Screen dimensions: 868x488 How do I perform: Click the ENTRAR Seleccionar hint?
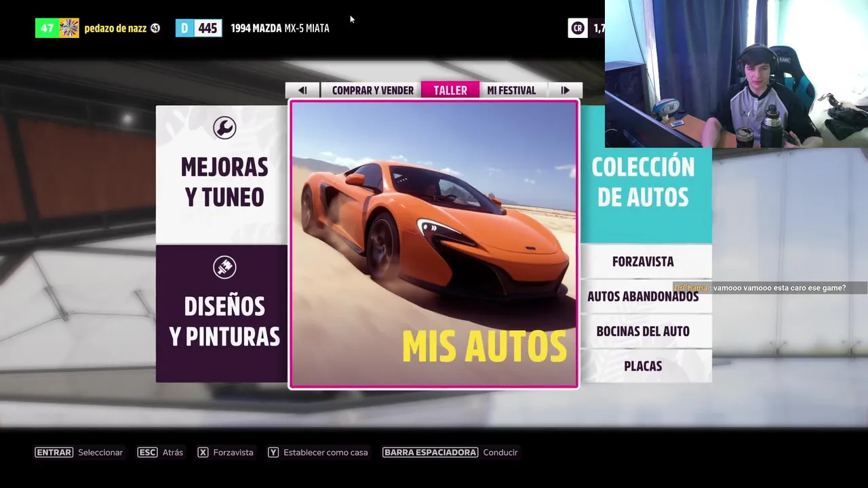click(x=79, y=452)
